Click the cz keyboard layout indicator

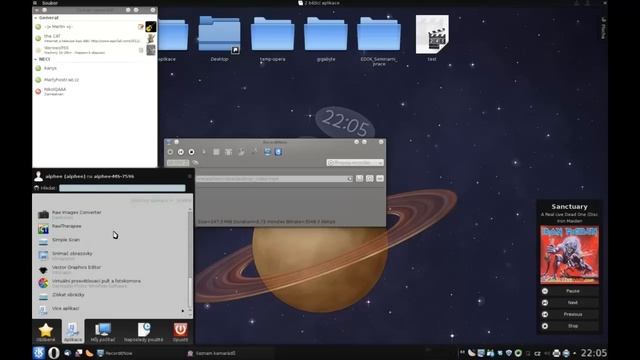[x=537, y=353]
